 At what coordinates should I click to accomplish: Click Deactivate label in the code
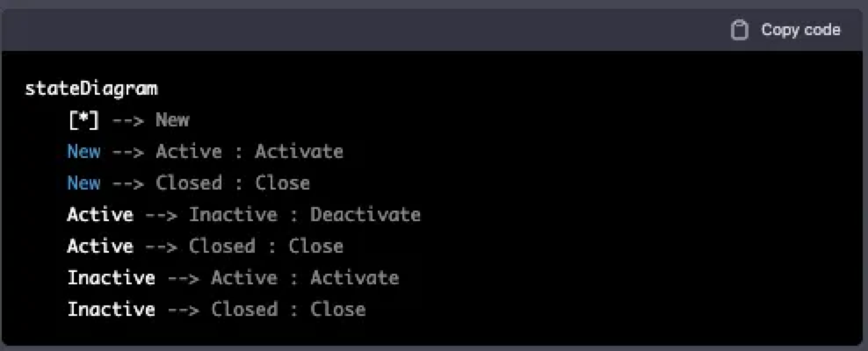365,214
